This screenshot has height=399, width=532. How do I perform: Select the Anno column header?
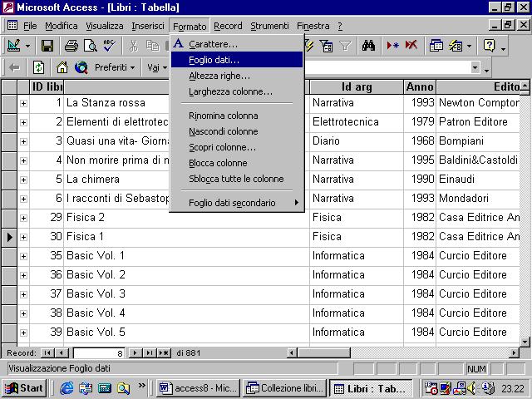click(420, 87)
